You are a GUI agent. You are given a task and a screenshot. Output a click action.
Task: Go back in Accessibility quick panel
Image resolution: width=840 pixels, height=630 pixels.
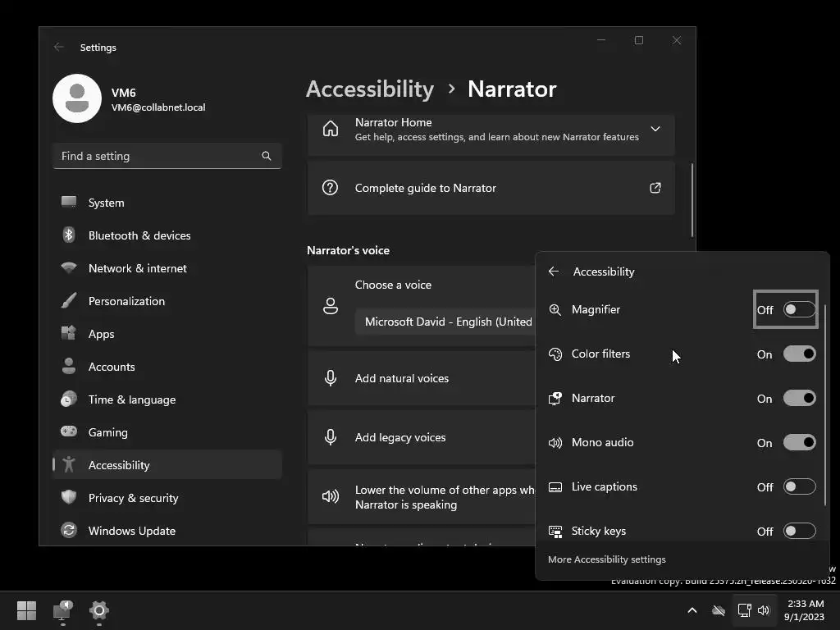[x=554, y=272]
